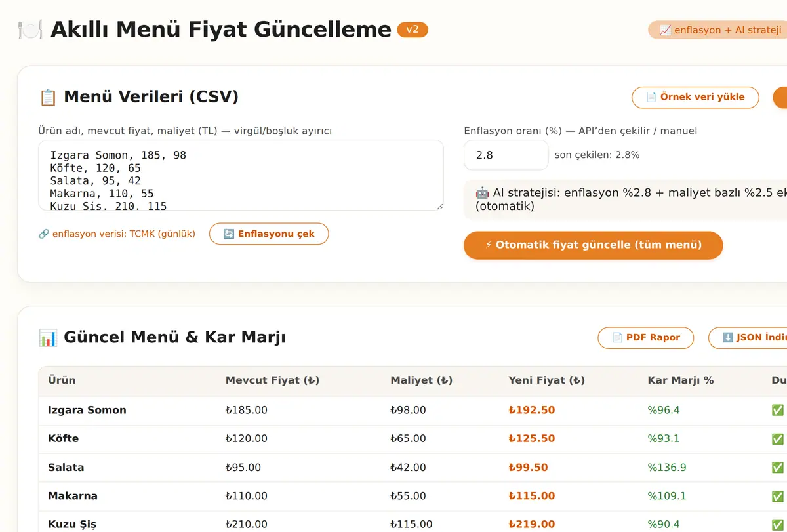Download the menu via JSON İndir button

pos(748,338)
